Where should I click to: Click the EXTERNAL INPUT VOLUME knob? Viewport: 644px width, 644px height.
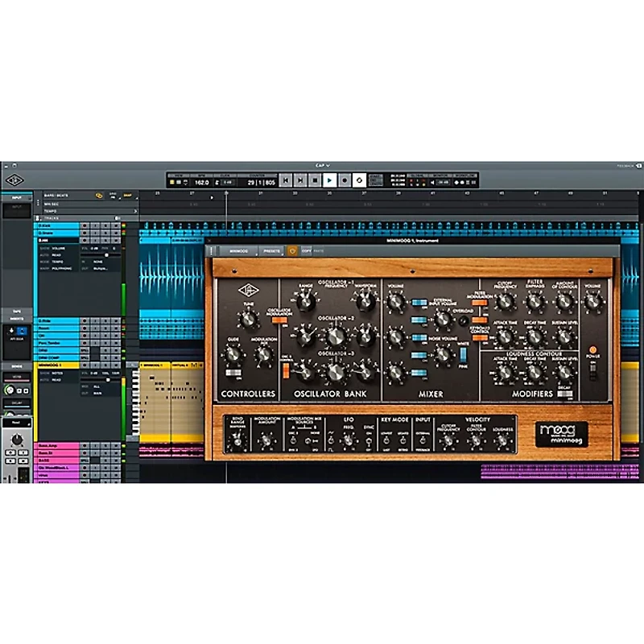[x=443, y=319]
